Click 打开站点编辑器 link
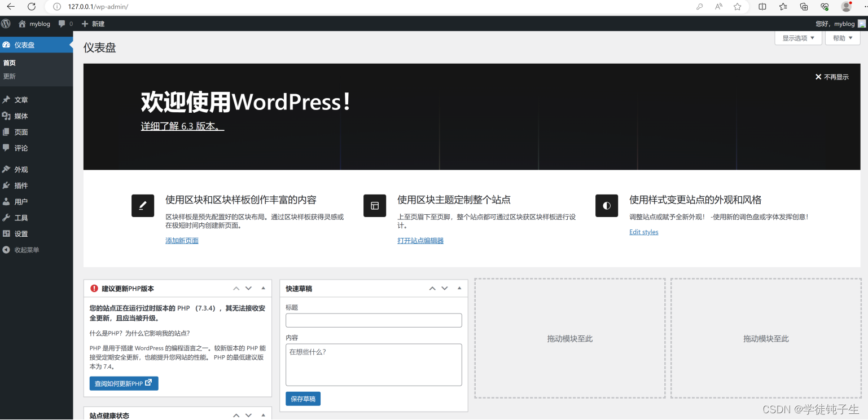 420,241
